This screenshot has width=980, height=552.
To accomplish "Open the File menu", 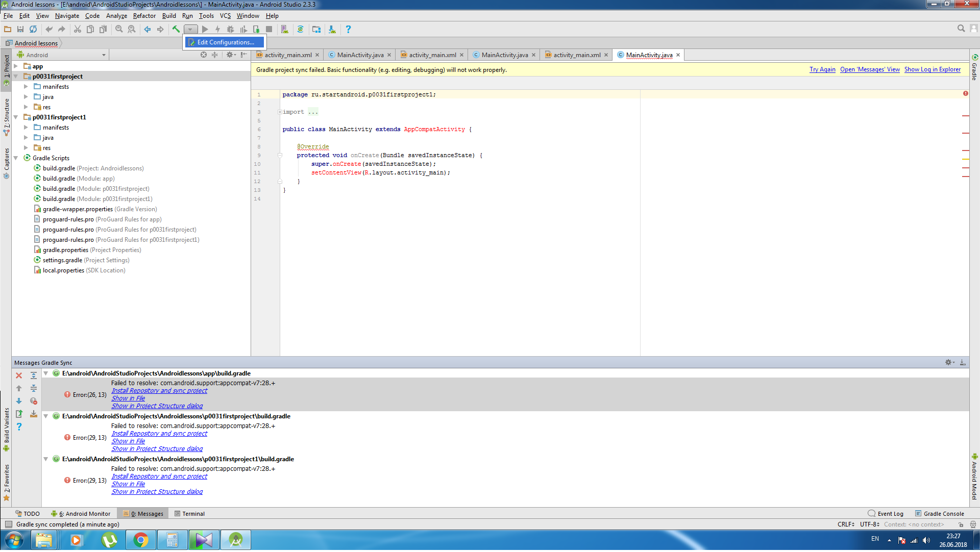I will point(8,16).
